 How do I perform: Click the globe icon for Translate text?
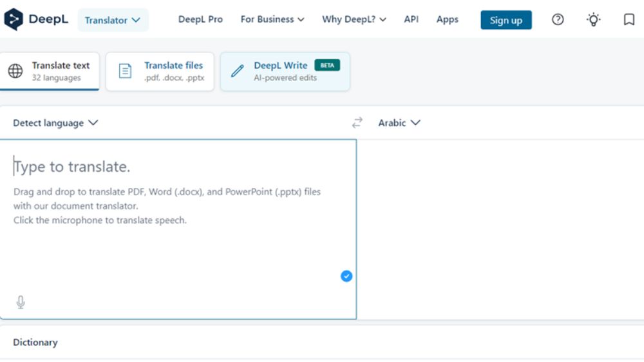tap(15, 71)
